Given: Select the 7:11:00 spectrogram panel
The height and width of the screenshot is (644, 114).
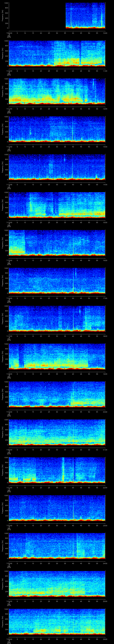Looking at the screenshot, I should (x=57, y=91).
